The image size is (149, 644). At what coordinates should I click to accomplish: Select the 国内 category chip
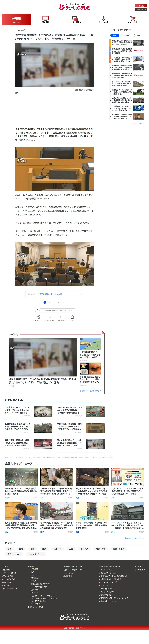21,549
